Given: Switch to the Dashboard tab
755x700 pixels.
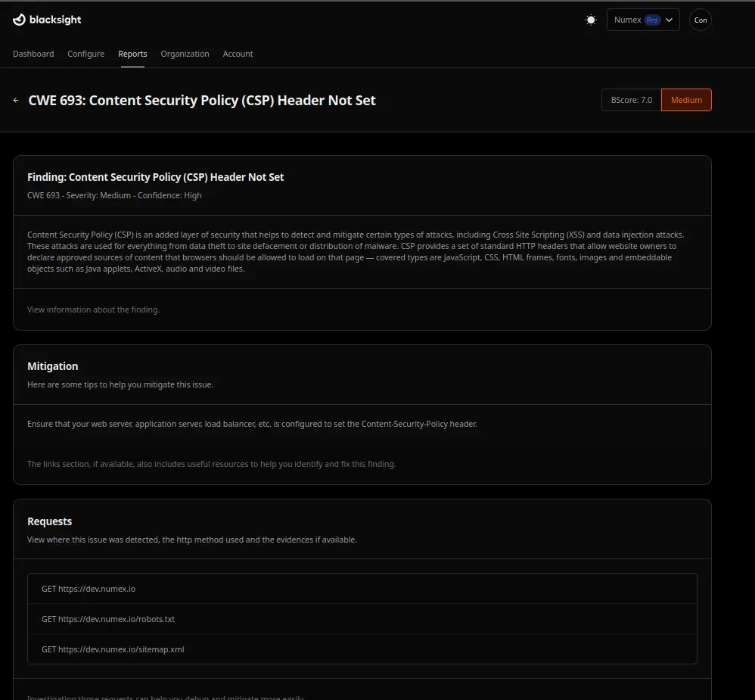Looking at the screenshot, I should tap(33, 54).
